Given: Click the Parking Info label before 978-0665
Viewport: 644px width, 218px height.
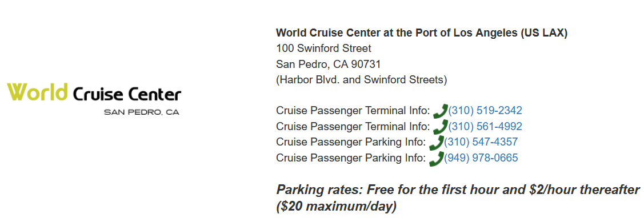Looking at the screenshot, I should pos(351,158).
